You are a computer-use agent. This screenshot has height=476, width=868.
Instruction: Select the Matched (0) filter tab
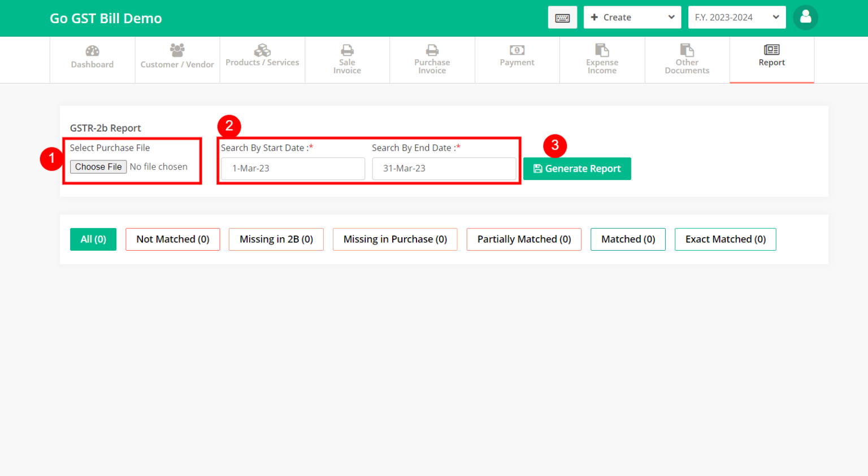pyautogui.click(x=628, y=239)
